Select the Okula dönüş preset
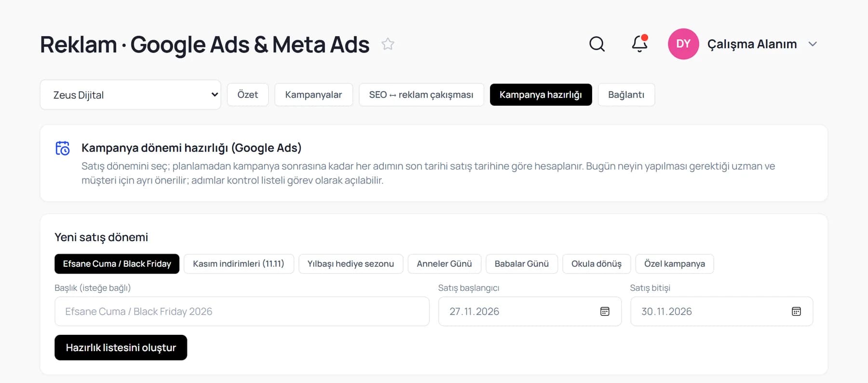This screenshot has height=383, width=868. (x=597, y=264)
